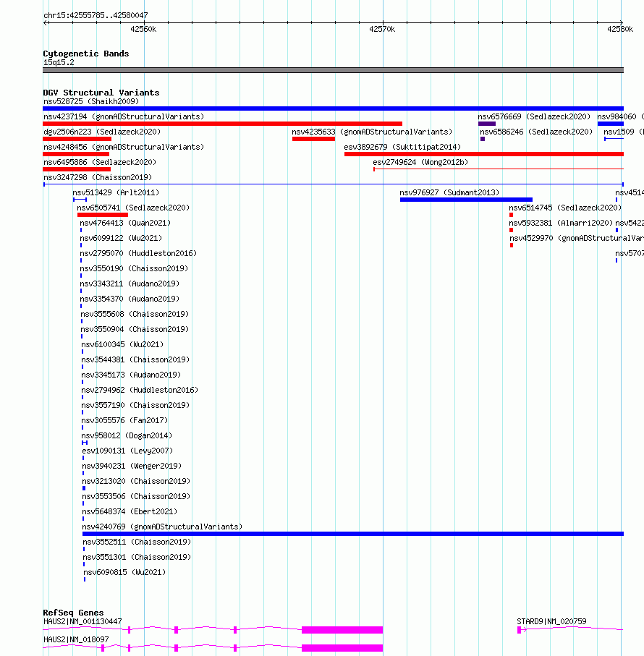
Task: Open nsv3555608 (Chaisson2019) variant label
Action: point(135,314)
